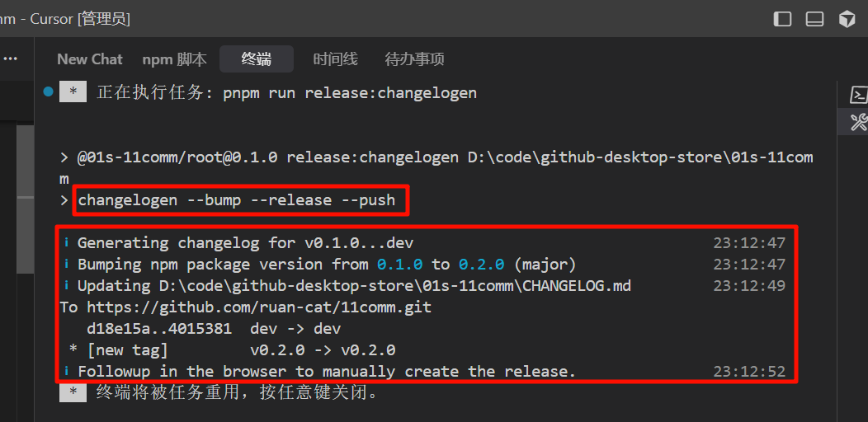Click the 'Followup in the browser' output line

pos(327,372)
